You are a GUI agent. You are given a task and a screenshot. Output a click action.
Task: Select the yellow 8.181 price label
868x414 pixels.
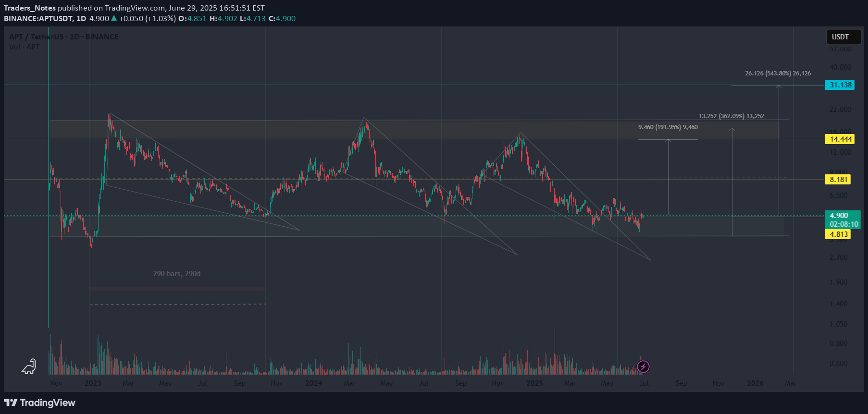[x=838, y=180]
